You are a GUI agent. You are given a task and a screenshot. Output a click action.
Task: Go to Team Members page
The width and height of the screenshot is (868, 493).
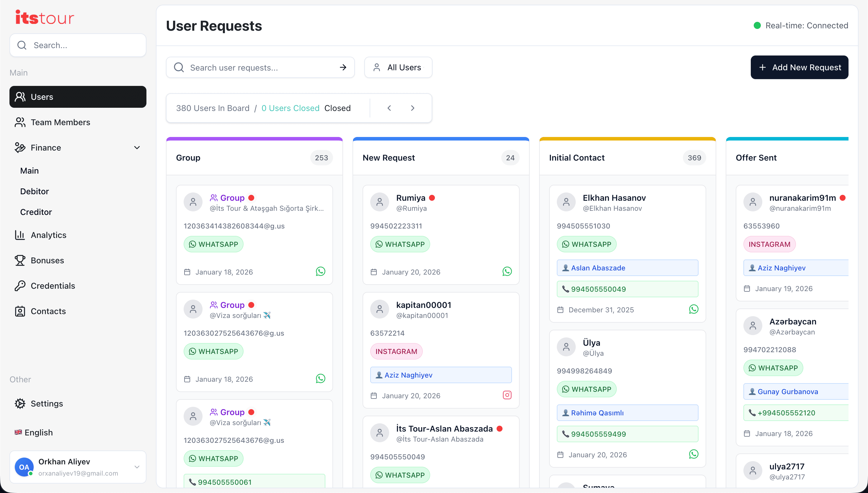pos(60,122)
